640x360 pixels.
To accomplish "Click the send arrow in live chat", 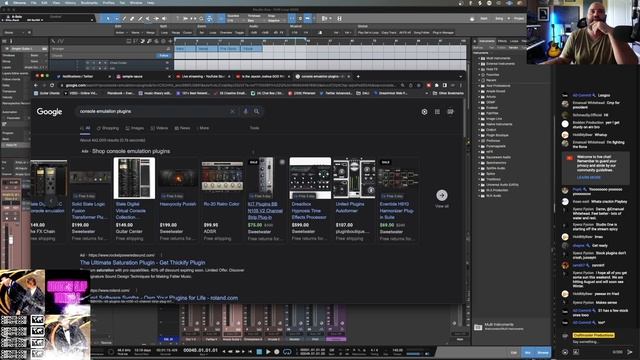I will tap(629, 351).
